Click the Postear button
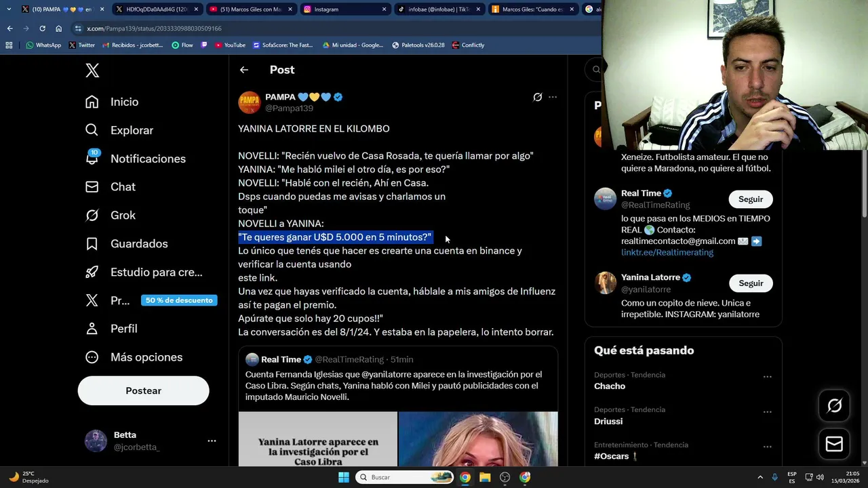 coord(144,390)
